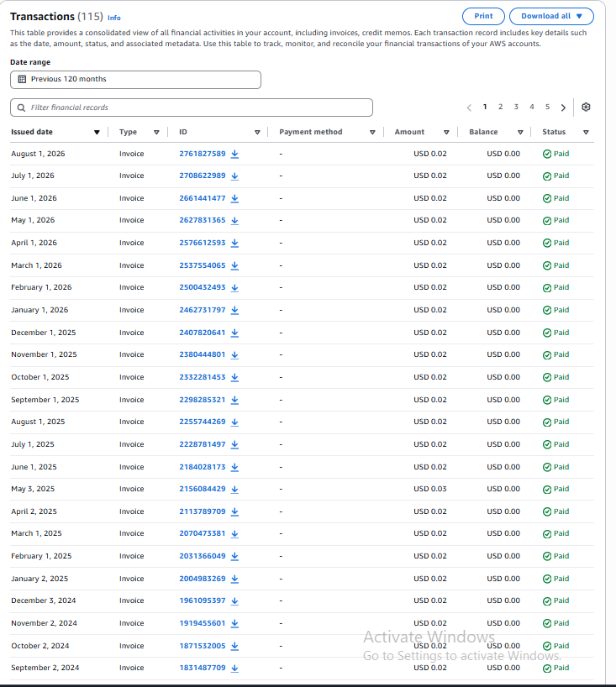Go to page 5 of transactions

[x=547, y=107]
